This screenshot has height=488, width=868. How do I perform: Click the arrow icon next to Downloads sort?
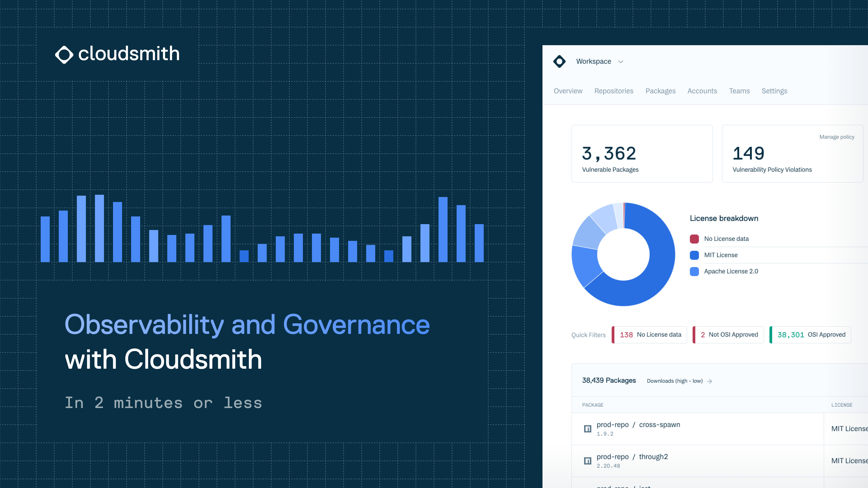(709, 381)
